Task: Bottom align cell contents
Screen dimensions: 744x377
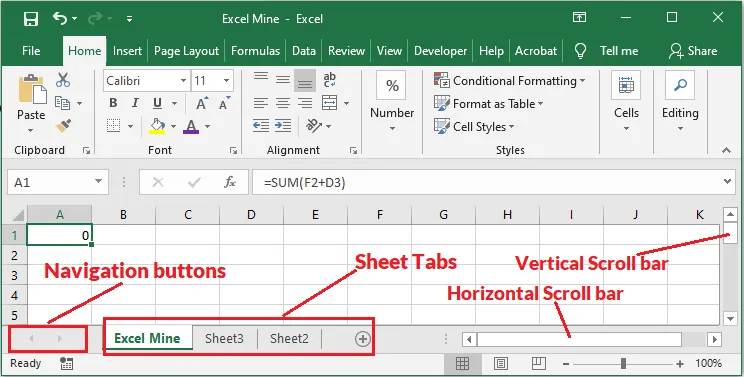Action: 305,81
